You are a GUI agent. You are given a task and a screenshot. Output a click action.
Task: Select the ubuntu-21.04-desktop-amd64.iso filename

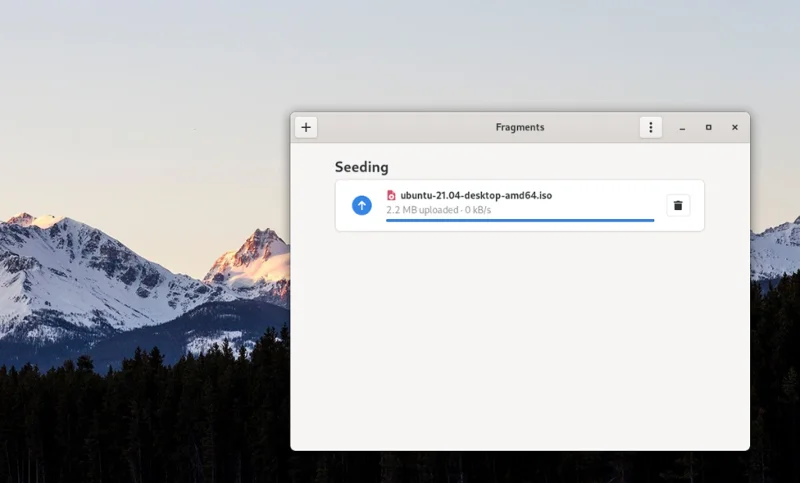(476, 195)
